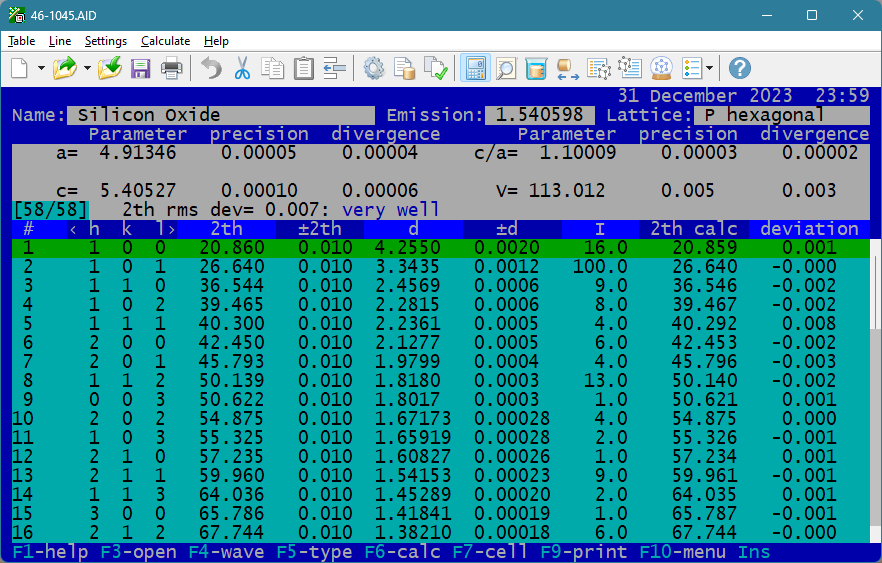Toggle the highlighted calculator icon
The height and width of the screenshot is (563, 882).
pos(475,69)
